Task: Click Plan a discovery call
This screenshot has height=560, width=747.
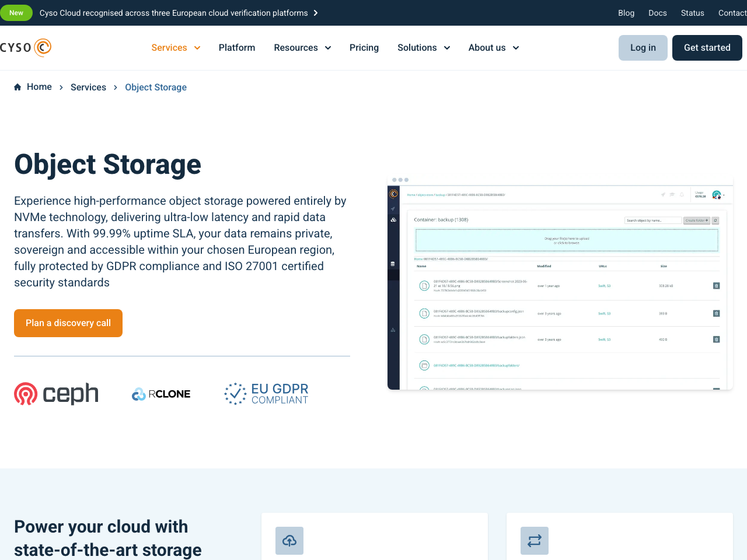Action: pyautogui.click(x=68, y=323)
